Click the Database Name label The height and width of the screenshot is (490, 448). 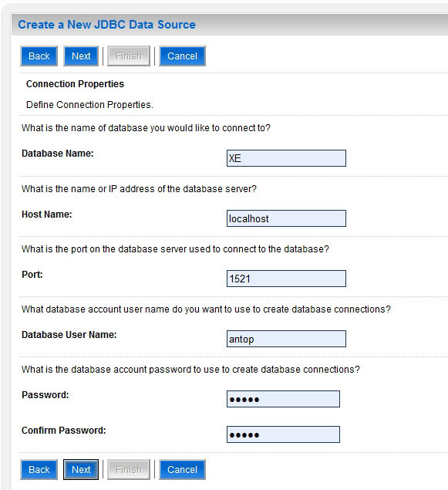click(x=57, y=154)
